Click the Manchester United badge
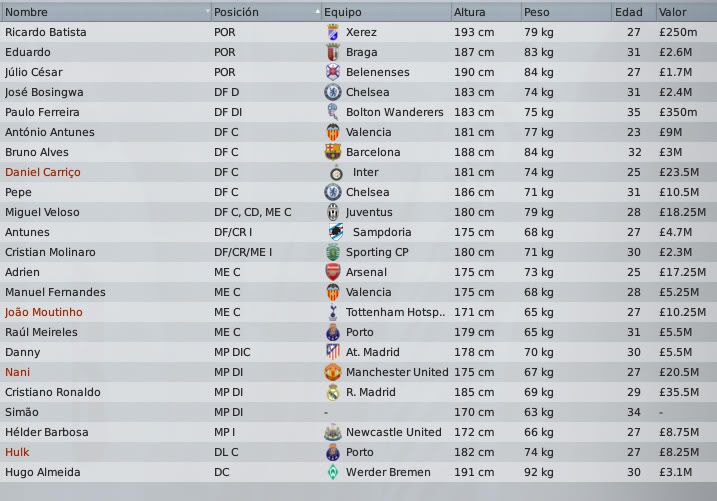 click(x=333, y=372)
